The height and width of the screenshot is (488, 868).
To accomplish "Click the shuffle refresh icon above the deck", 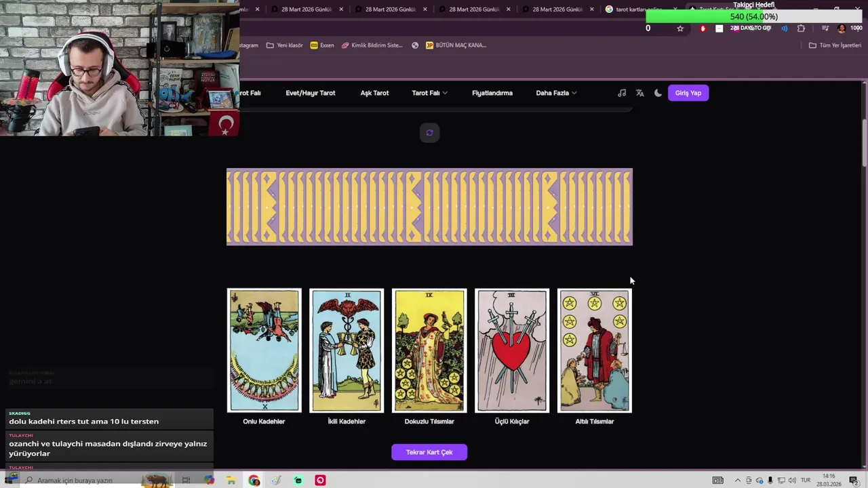I will [x=429, y=133].
